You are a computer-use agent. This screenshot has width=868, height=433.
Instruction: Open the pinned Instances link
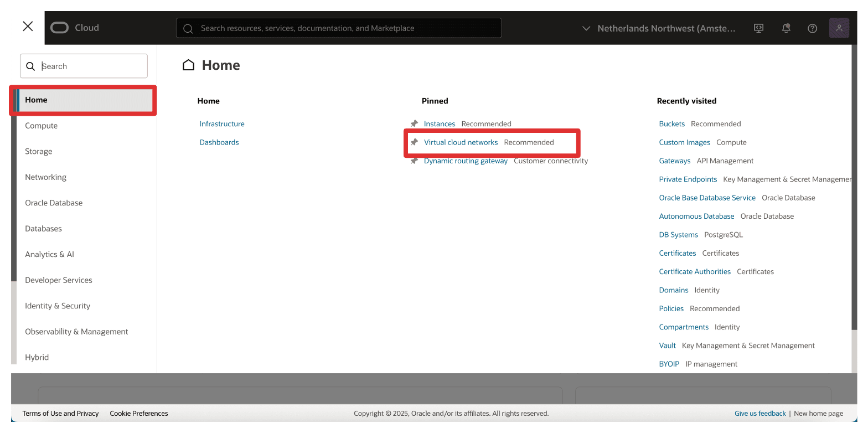pyautogui.click(x=440, y=123)
